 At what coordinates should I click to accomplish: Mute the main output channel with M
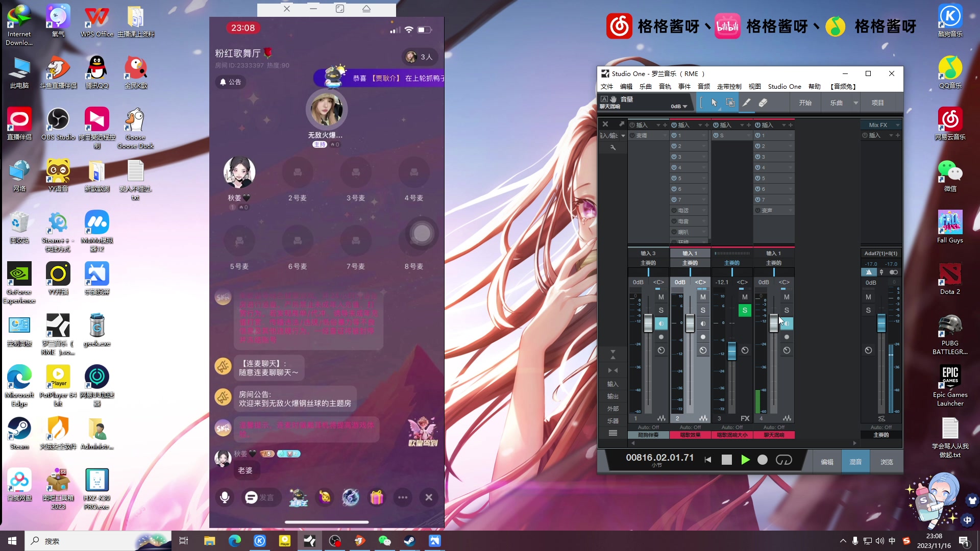coord(868,297)
